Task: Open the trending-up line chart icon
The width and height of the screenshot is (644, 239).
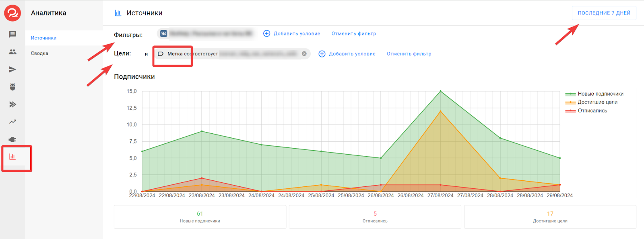Action: (x=12, y=122)
